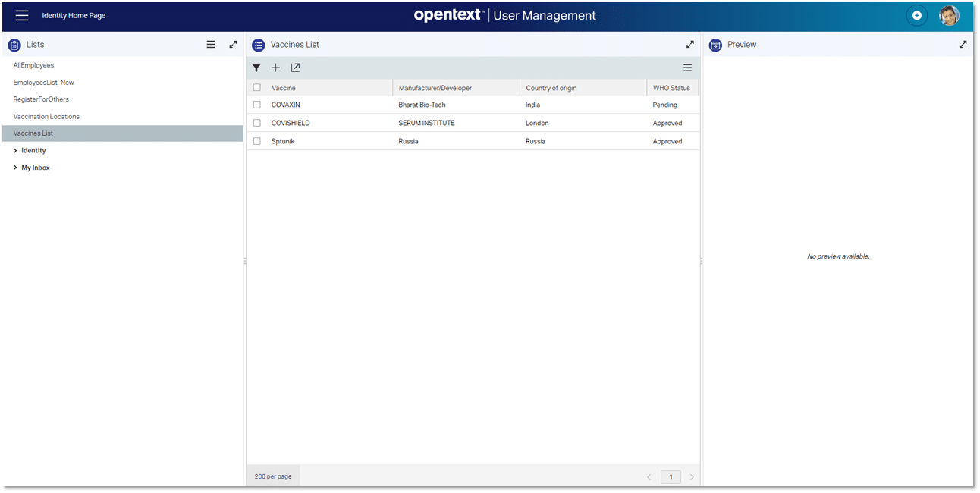Screen dimensions: 980x493
Task: Expand the Identity section
Action: point(32,150)
